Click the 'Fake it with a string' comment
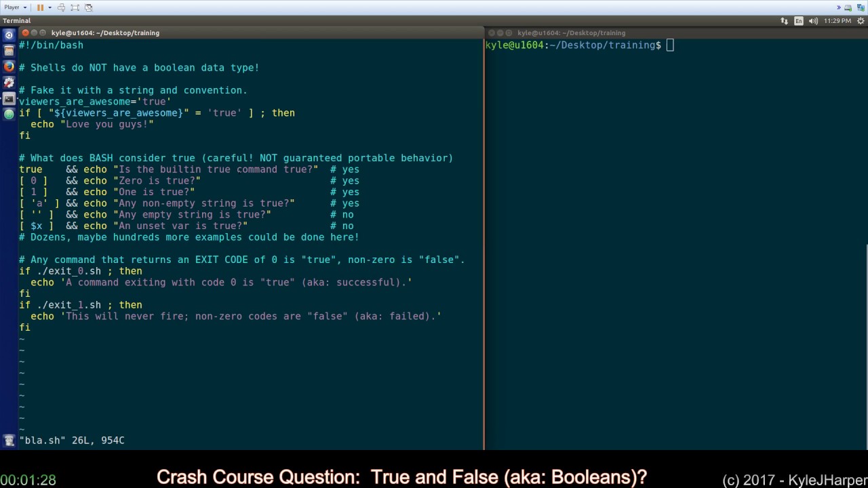 [x=133, y=90]
